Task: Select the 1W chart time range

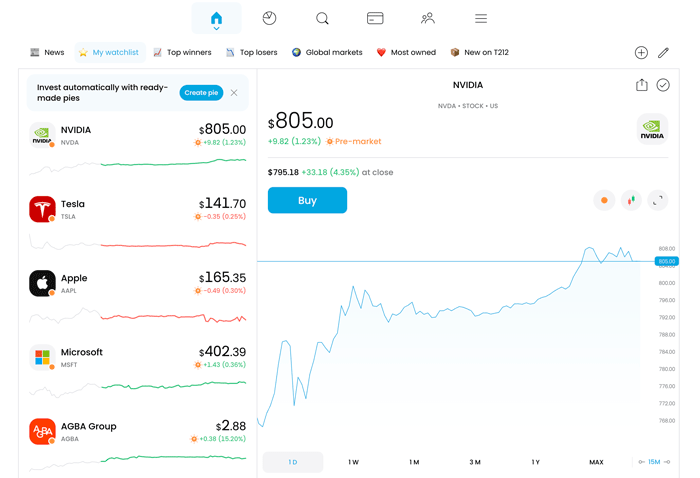Action: pos(353,462)
